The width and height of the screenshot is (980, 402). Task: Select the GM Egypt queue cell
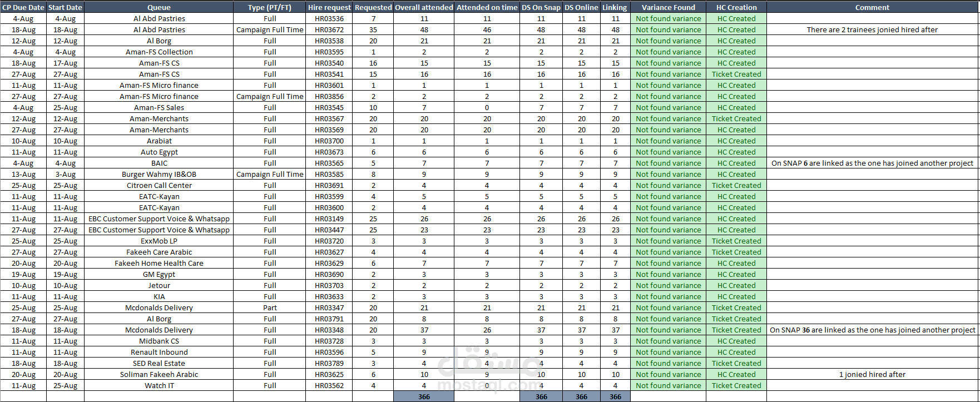pyautogui.click(x=159, y=274)
